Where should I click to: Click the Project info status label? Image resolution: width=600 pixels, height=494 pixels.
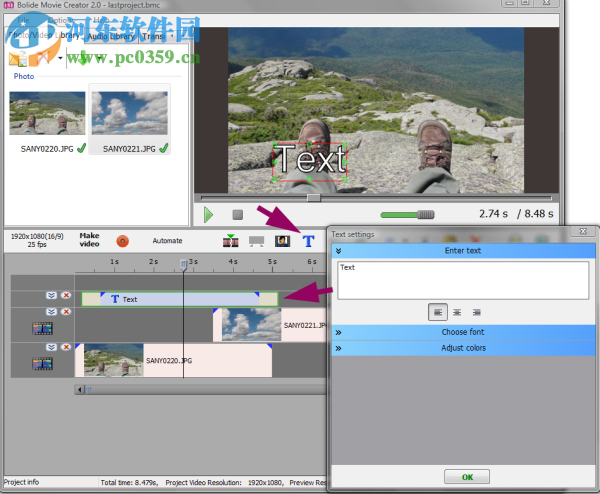pyautogui.click(x=21, y=482)
